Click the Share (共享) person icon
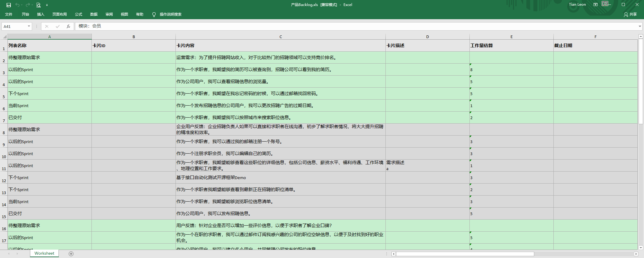This screenshot has width=644, height=258. click(626, 14)
